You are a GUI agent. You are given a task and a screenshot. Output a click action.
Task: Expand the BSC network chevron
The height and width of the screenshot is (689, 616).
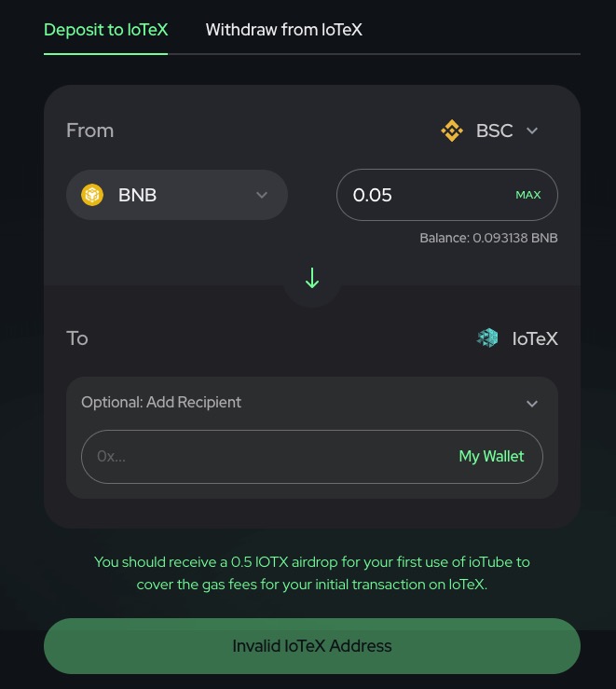tap(532, 131)
